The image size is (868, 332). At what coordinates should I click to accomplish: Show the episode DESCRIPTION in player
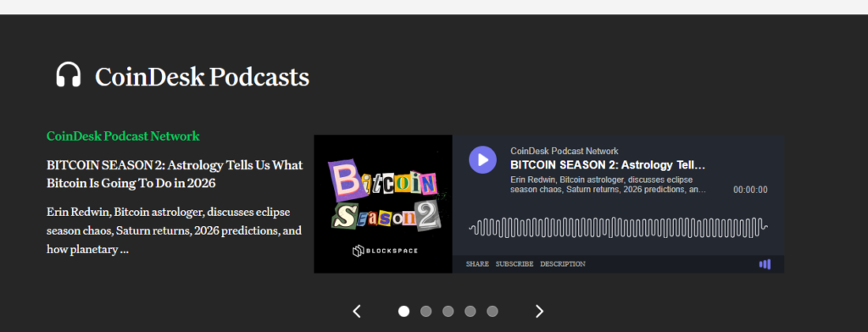(x=563, y=264)
